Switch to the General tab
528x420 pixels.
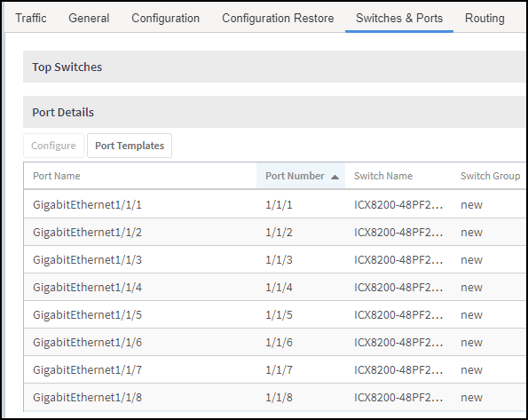pos(89,18)
